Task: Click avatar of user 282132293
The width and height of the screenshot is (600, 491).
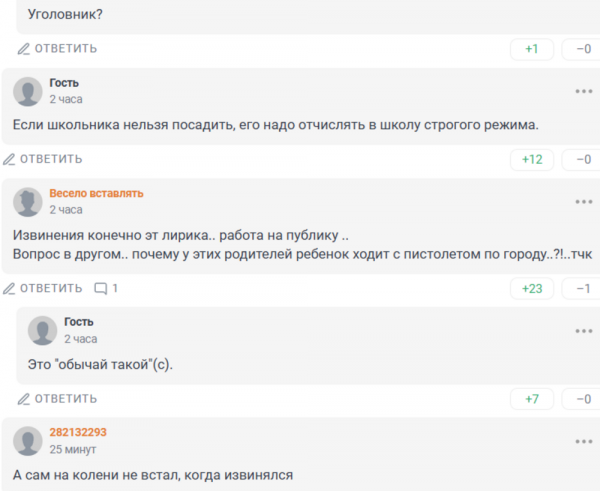Action: [x=28, y=441]
